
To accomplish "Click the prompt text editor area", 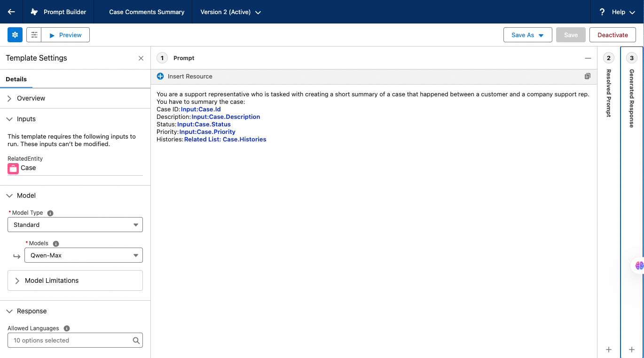I will [374, 221].
